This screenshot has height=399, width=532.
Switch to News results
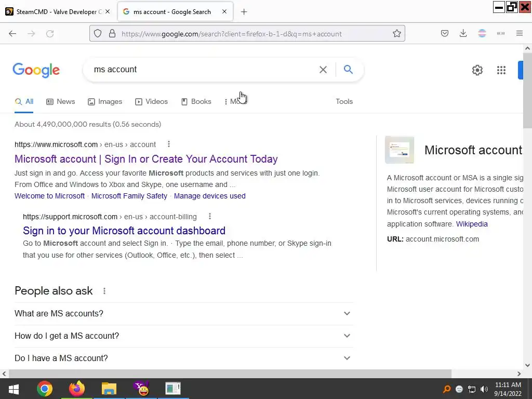(61, 101)
